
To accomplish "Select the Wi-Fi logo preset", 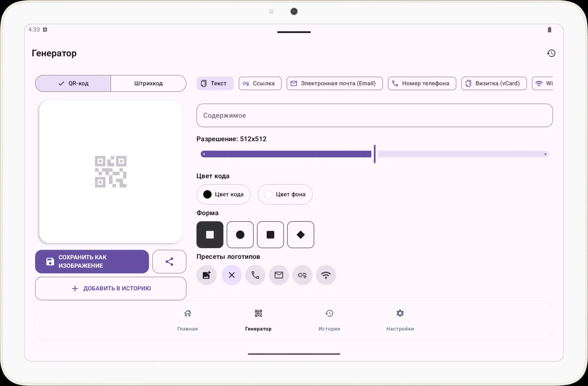I will coord(326,275).
